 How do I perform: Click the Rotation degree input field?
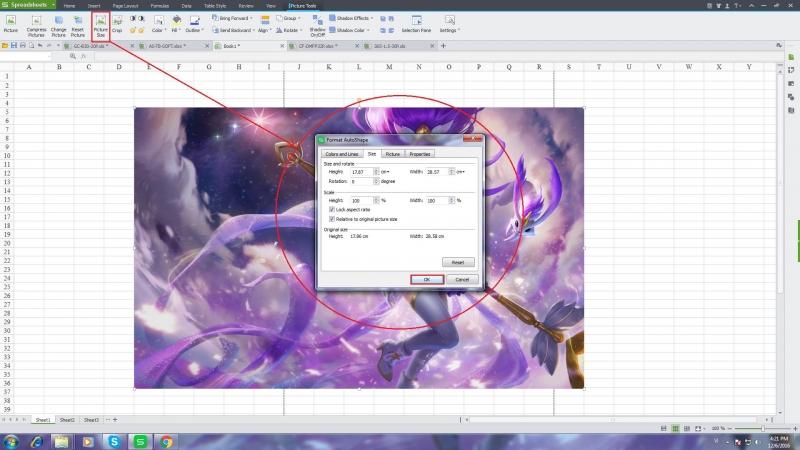coord(359,181)
